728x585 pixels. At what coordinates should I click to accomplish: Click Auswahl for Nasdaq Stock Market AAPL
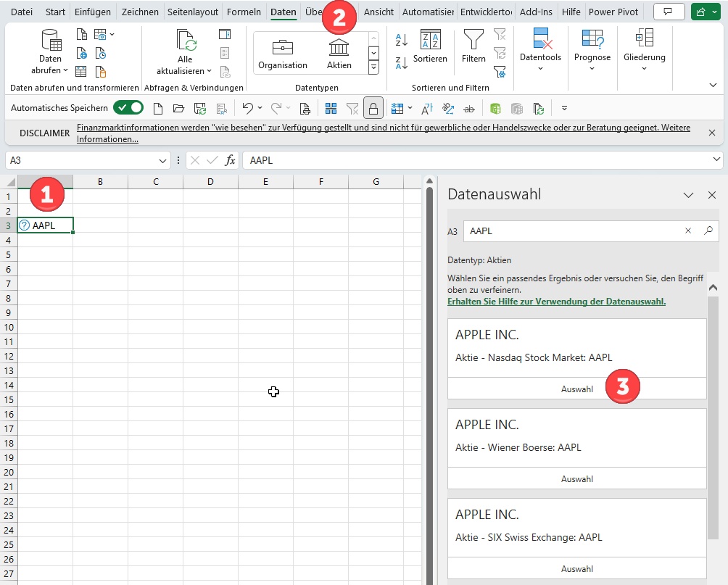(576, 389)
